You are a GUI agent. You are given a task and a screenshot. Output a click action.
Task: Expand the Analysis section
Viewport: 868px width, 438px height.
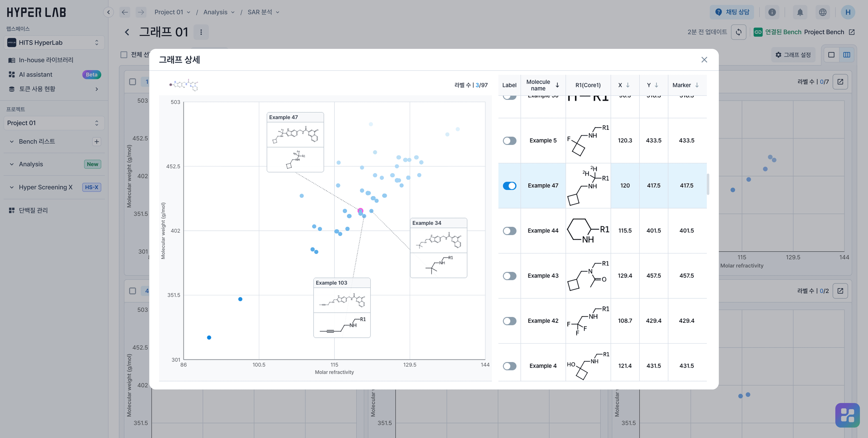coord(12,164)
